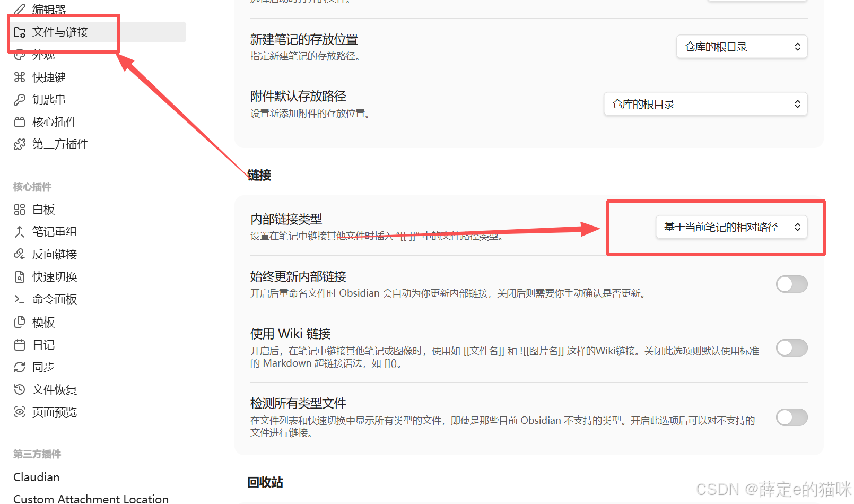Toggle the 检测所有类型文件 switch
Viewport: 854px width, 504px height.
click(x=792, y=418)
